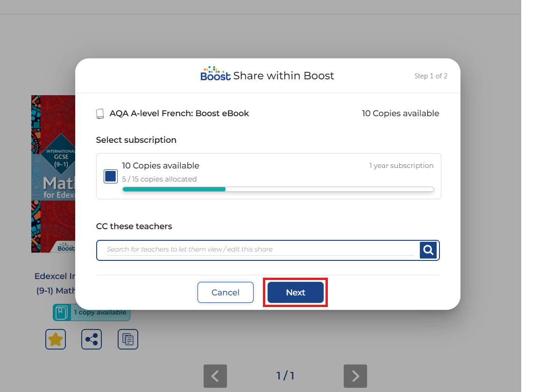The image size is (538, 392).
Task: Click the gold star favourite icon
Action: (x=56, y=339)
